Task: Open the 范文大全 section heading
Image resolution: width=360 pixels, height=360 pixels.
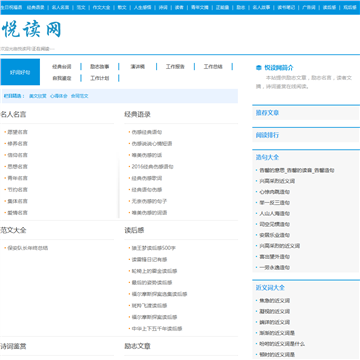Action: [13, 230]
